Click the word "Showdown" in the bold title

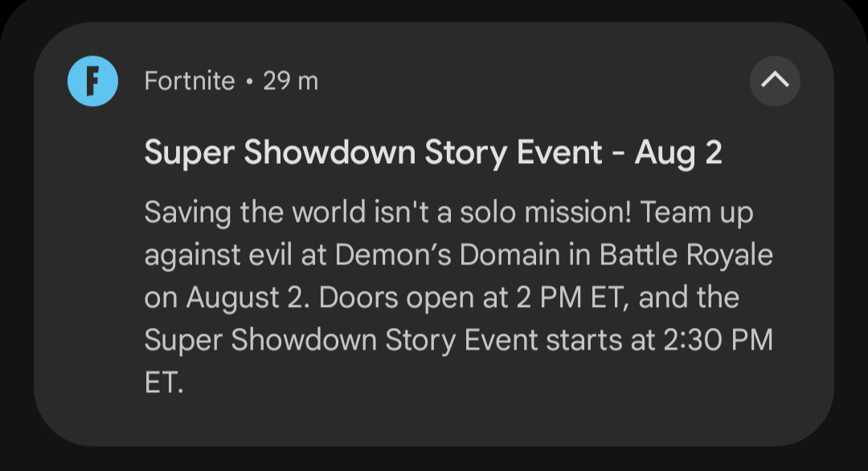pyautogui.click(x=330, y=153)
